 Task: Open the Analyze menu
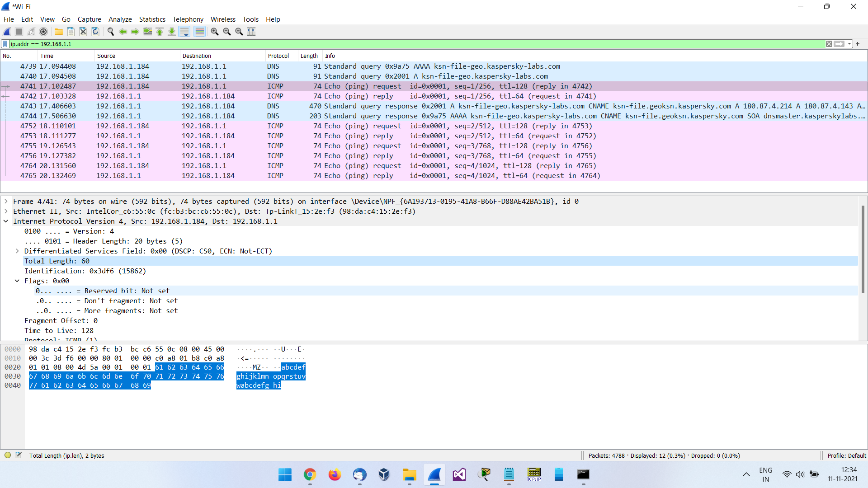point(120,19)
